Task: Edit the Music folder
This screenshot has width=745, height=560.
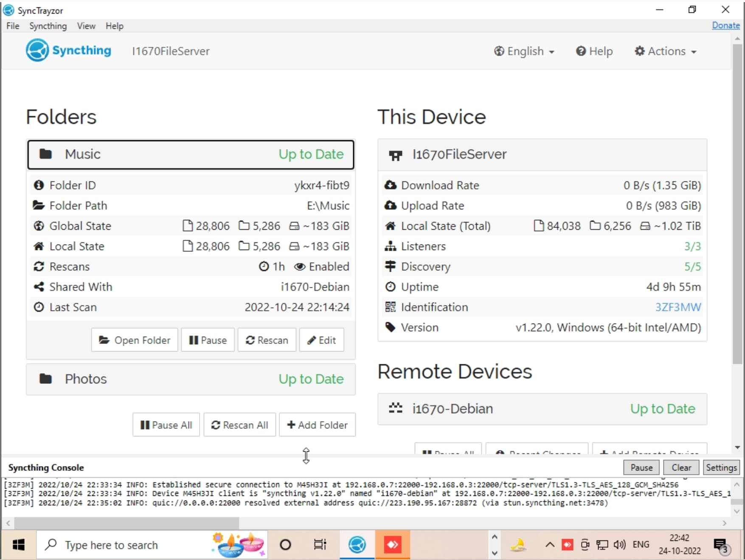Action: [x=322, y=340]
